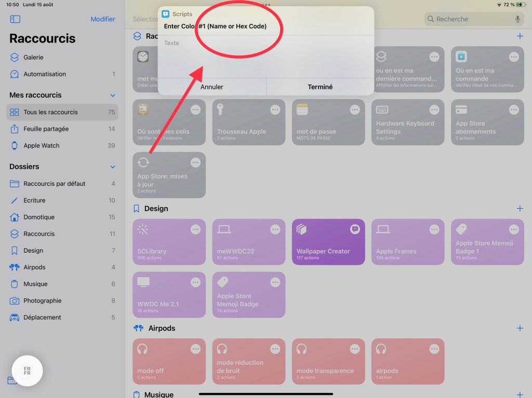Toggle the sidebar panel icon
Image resolution: width=532 pixels, height=398 pixels.
pyautogui.click(x=15, y=19)
